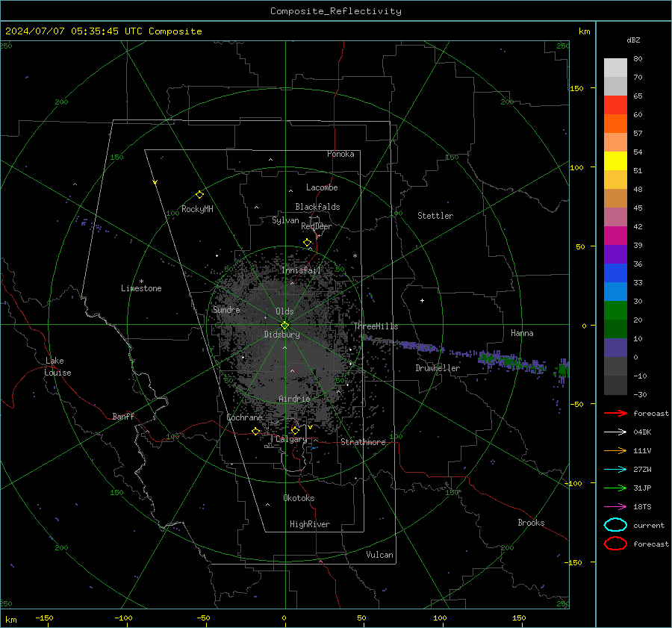The image size is (672, 628).
Task: Click the HighRiver label
Action: point(310,524)
